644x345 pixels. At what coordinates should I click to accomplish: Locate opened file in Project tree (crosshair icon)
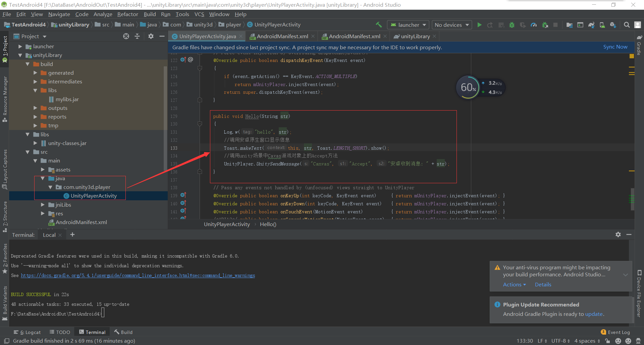click(x=126, y=36)
